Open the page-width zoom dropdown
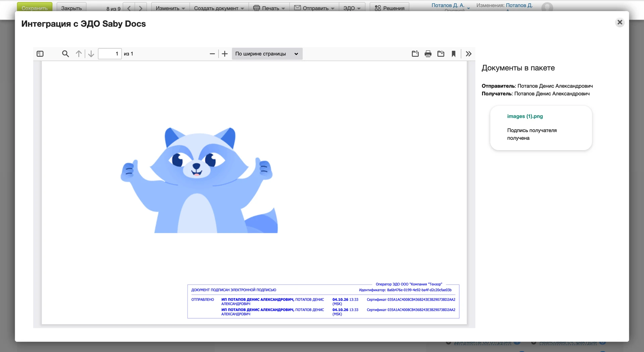Viewport: 644px width, 352px height. point(267,54)
